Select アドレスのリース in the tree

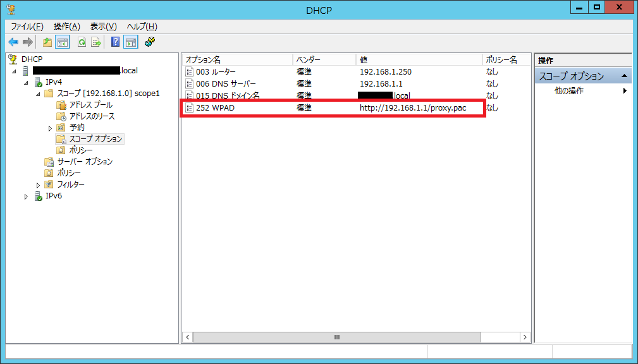click(x=92, y=116)
